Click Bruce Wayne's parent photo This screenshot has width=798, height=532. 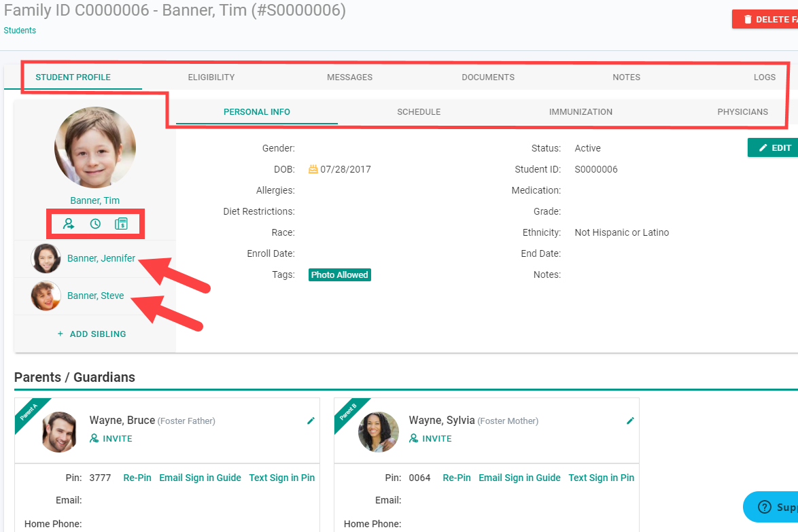(x=60, y=432)
